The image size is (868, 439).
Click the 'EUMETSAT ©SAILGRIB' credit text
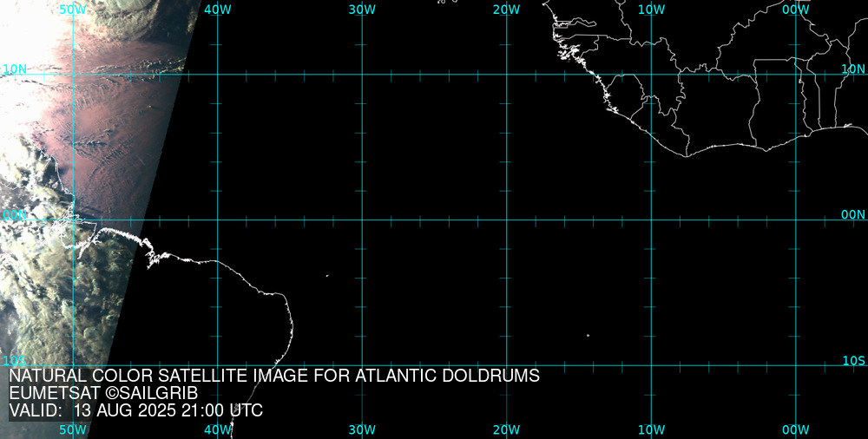pyautogui.click(x=103, y=394)
